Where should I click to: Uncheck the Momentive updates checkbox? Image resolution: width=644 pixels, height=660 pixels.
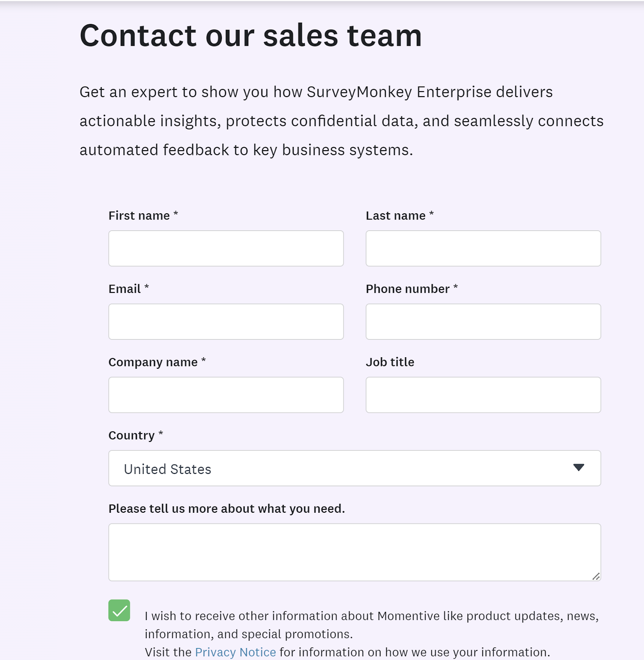point(119,610)
